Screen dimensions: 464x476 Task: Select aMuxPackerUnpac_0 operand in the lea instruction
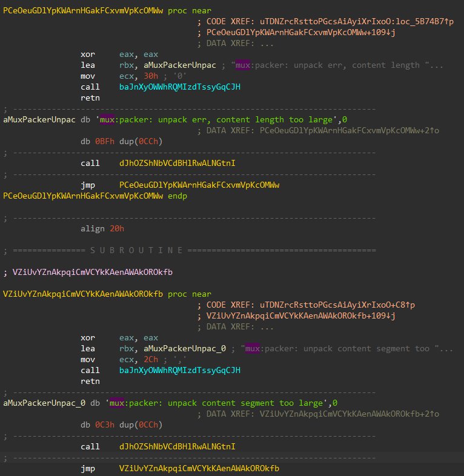pos(185,349)
